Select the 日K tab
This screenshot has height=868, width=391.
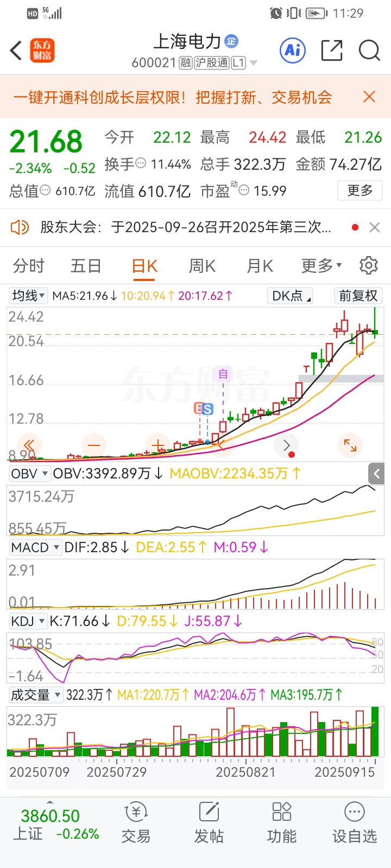tap(144, 266)
